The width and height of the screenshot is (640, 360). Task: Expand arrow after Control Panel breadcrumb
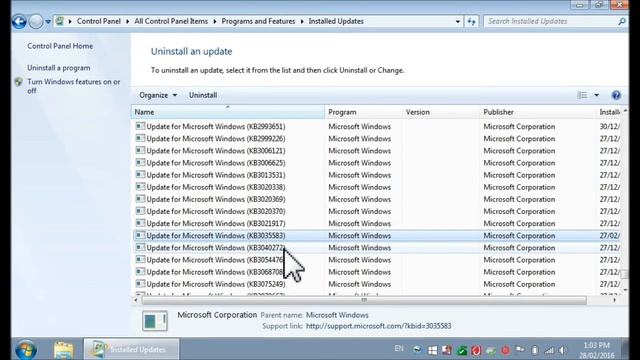coord(127,21)
